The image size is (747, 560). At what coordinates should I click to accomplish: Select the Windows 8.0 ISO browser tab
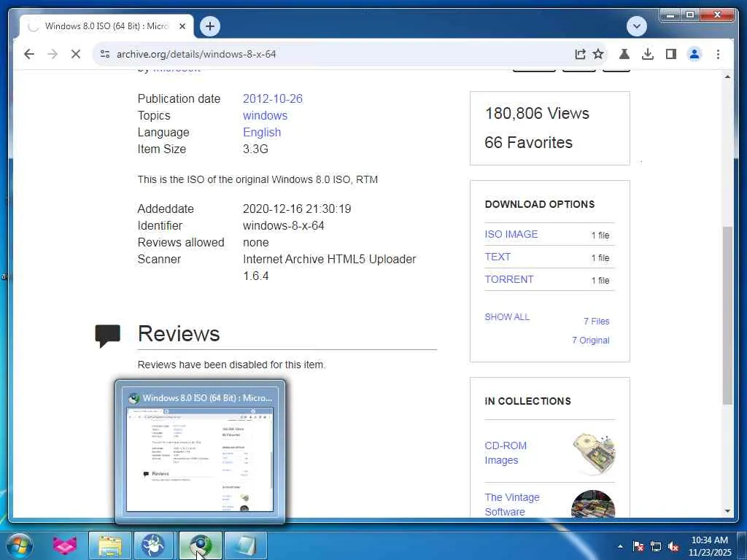(107, 26)
